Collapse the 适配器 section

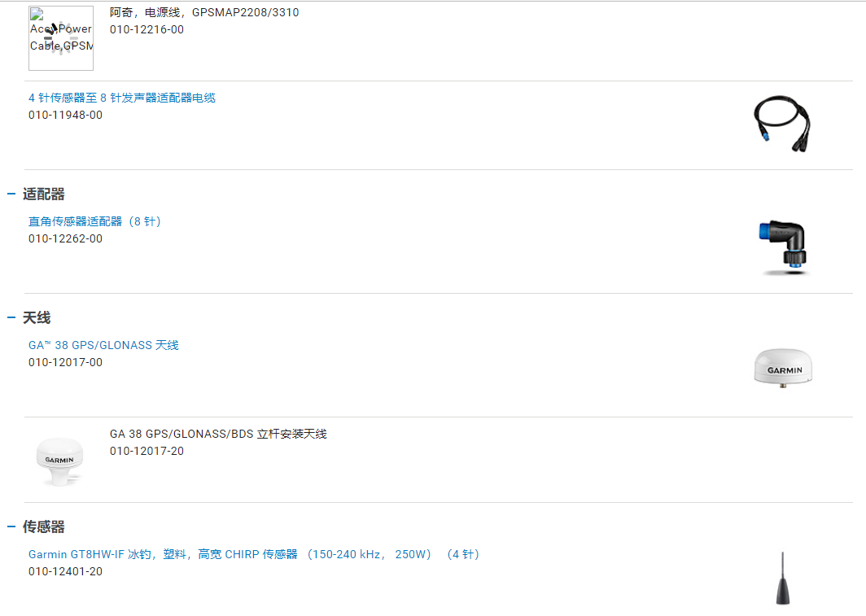pyautogui.click(x=11, y=194)
